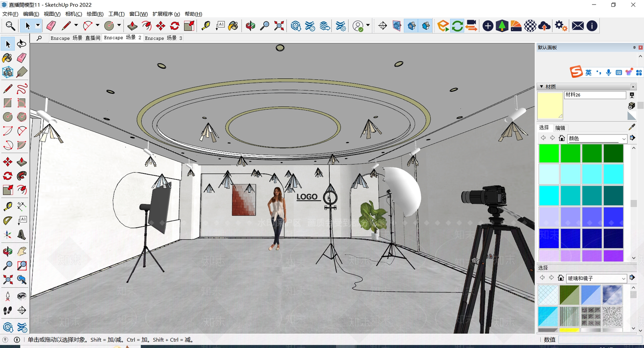Click materials home (In Model) button
Screen dimensions: 644x348
[561, 138]
